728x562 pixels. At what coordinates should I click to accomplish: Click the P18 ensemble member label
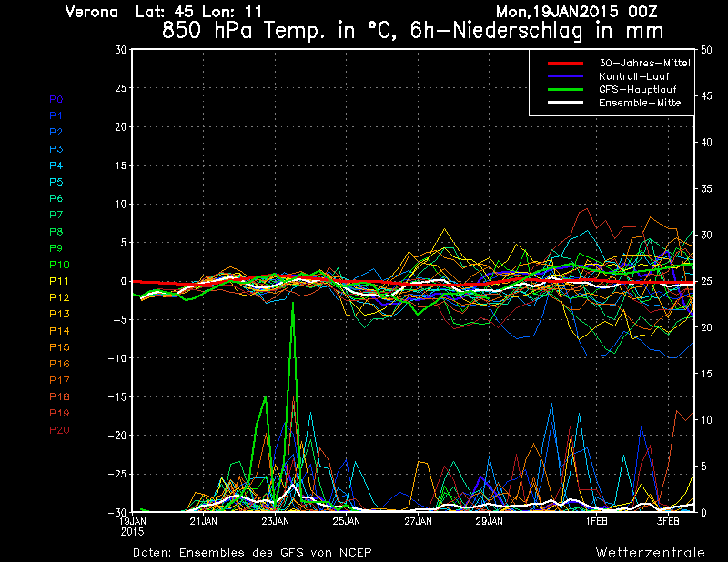59,396
